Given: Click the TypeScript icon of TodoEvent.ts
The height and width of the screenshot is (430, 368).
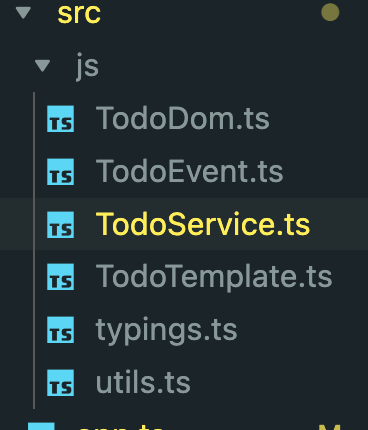Looking at the screenshot, I should click(x=60, y=172).
